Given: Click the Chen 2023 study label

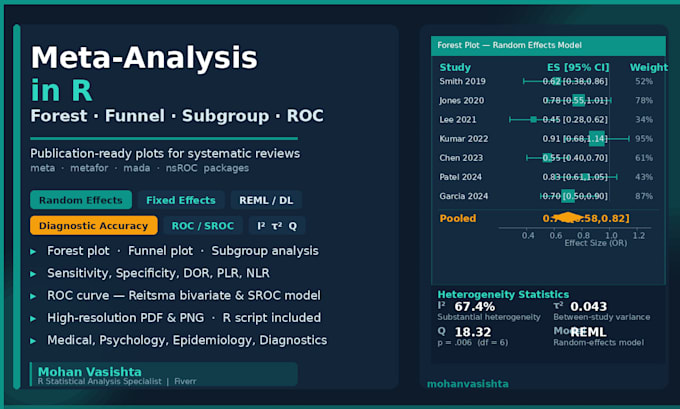Looking at the screenshot, I should (461, 158).
